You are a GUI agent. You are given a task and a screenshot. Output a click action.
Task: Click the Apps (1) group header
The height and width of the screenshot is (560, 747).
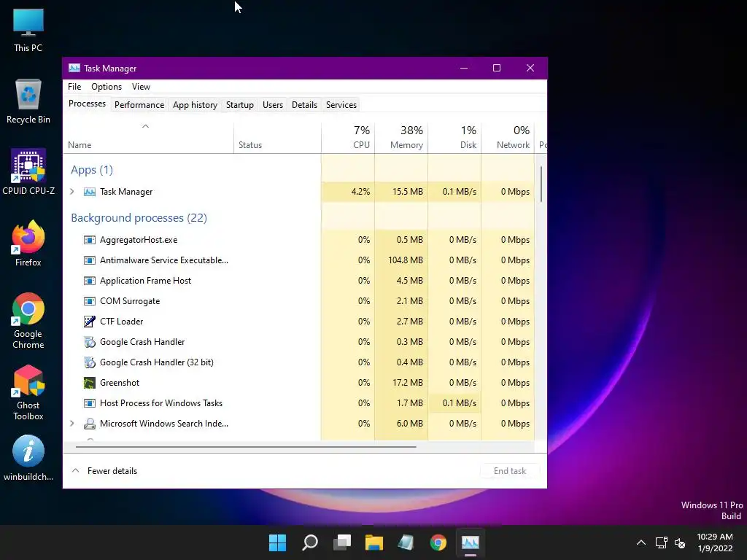92,170
